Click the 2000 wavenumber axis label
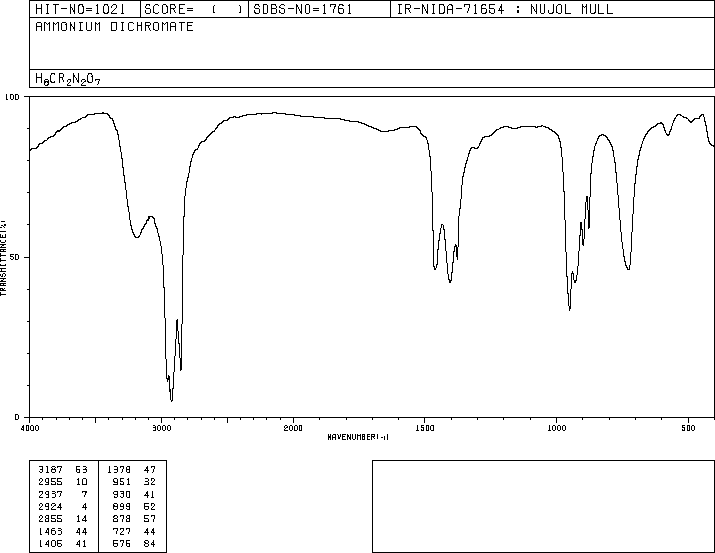The image size is (715, 553). (x=293, y=428)
